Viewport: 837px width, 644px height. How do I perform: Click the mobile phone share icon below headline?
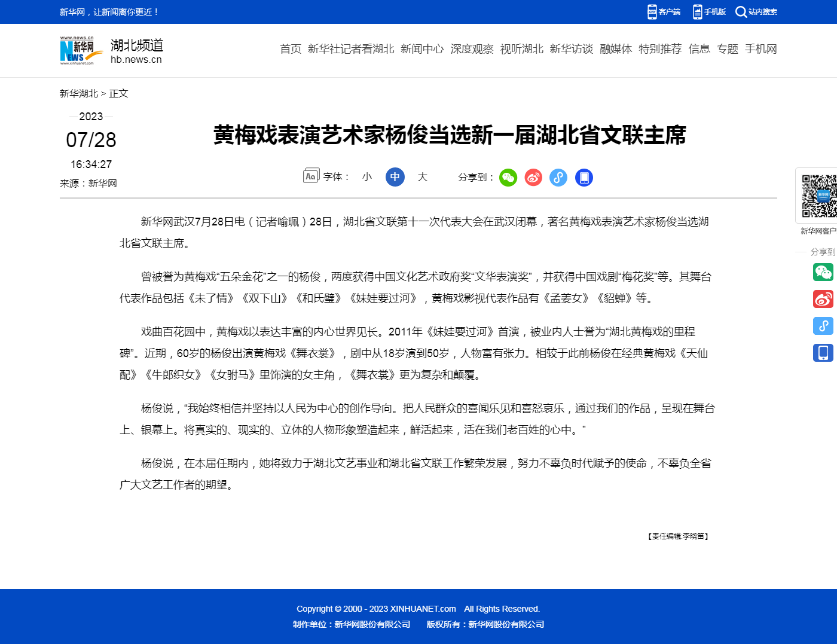pos(584,178)
